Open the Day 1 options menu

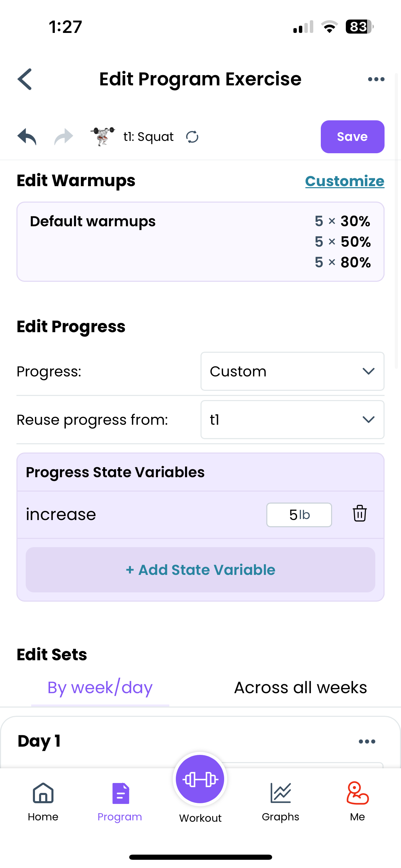click(x=366, y=741)
